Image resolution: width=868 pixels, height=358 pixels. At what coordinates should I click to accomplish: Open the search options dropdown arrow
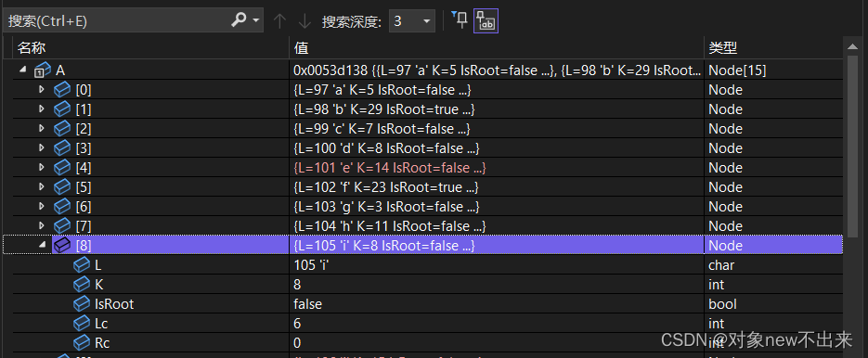pyautogui.click(x=255, y=21)
